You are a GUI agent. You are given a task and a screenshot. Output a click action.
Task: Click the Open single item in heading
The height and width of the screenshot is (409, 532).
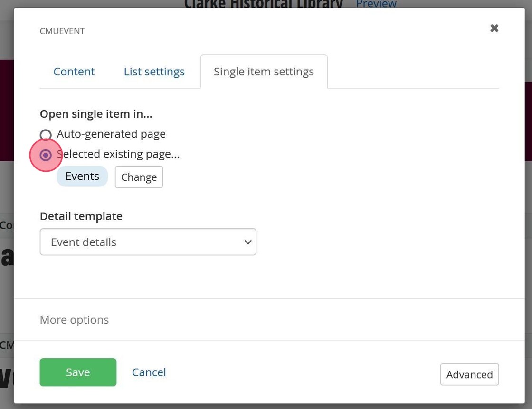tap(96, 114)
